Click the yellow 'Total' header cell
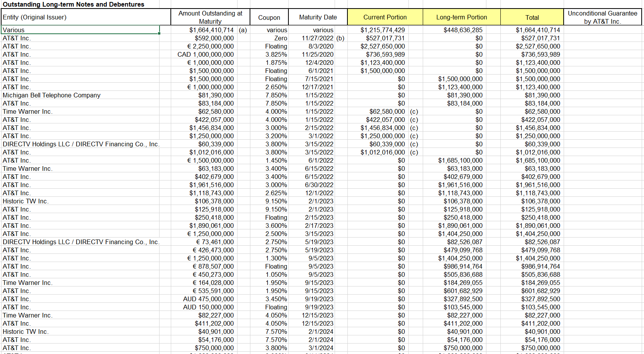Image resolution: width=644 pixels, height=354 pixels. click(532, 17)
